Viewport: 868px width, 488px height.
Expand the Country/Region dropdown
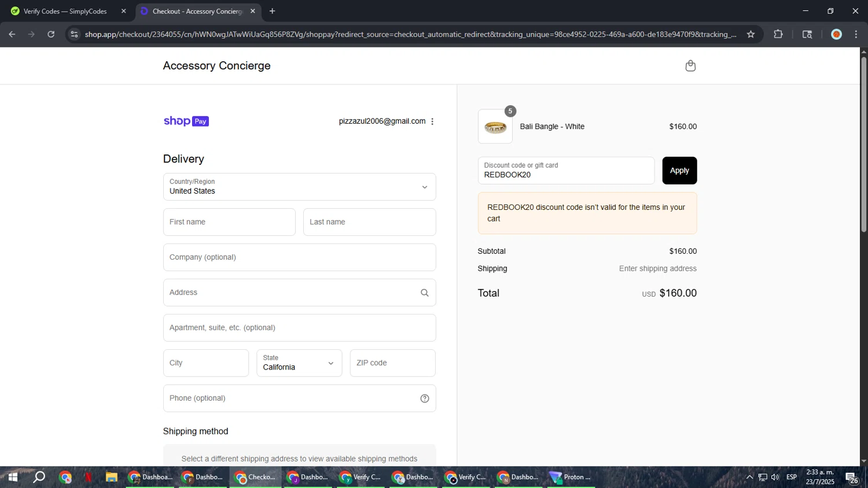tap(300, 187)
